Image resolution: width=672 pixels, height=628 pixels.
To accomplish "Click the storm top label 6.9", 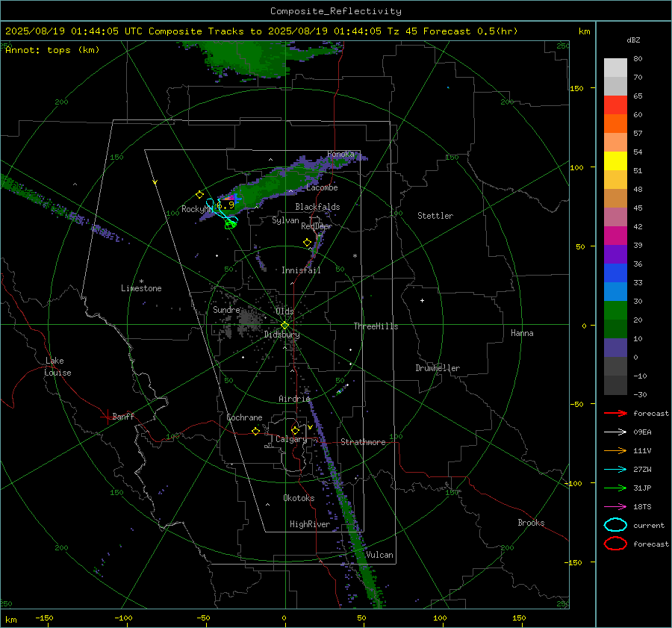I will tap(225, 205).
